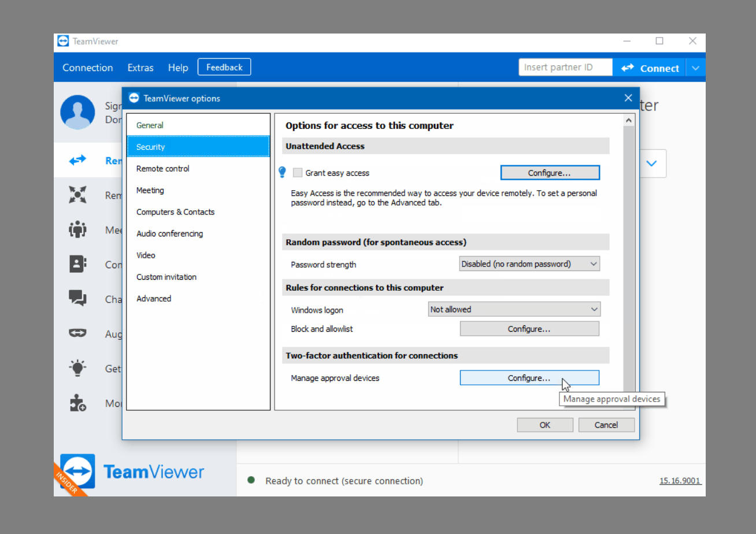The image size is (756, 534).
Task: Click the version link 15.16.9001
Action: coord(680,480)
